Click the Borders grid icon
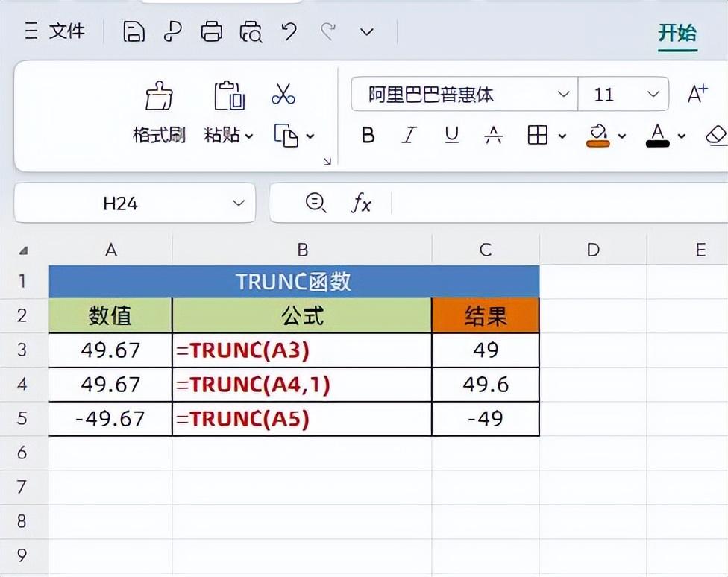 tap(538, 136)
